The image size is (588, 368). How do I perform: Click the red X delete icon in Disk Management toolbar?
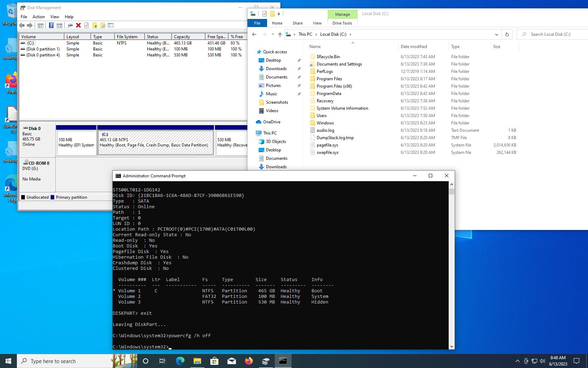coord(78,25)
